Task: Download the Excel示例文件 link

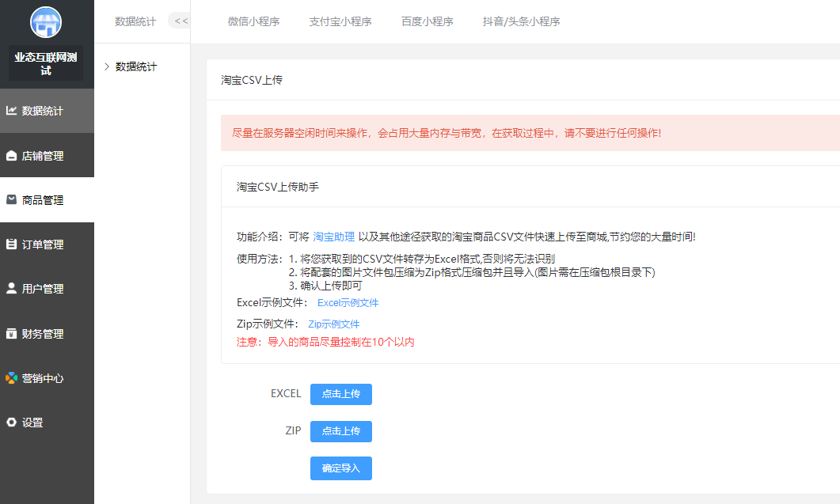Action: coord(348,302)
